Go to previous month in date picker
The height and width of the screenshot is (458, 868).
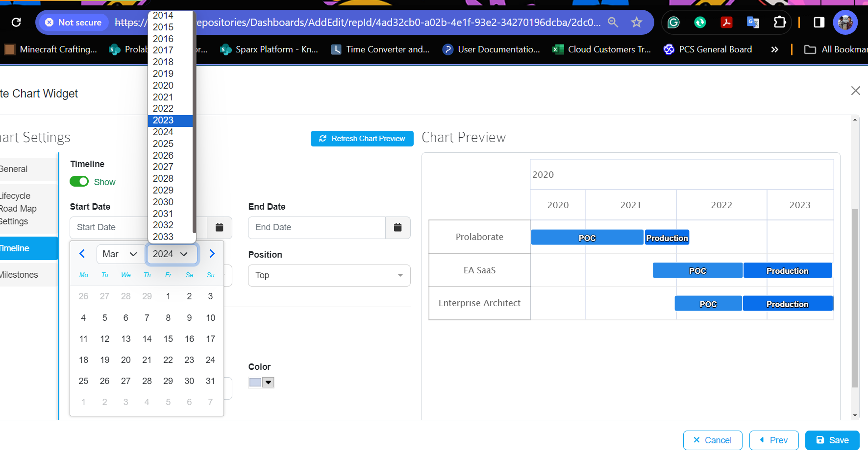[82, 254]
